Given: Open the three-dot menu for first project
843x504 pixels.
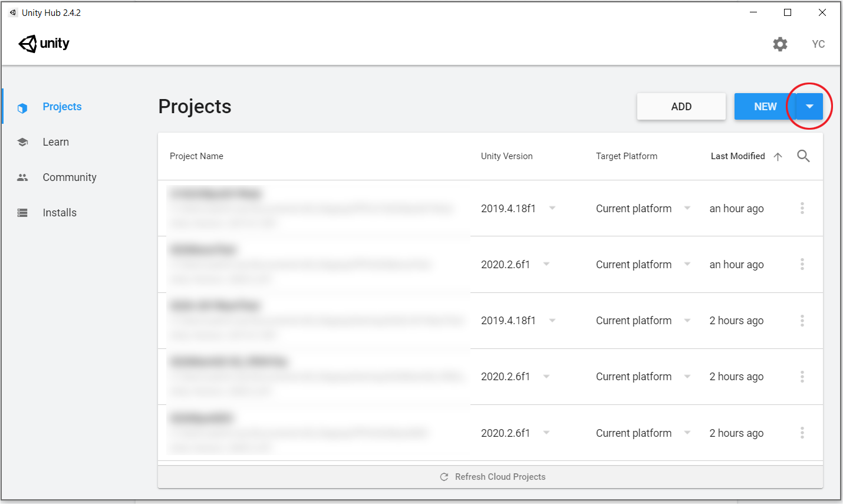Looking at the screenshot, I should pyautogui.click(x=802, y=208).
